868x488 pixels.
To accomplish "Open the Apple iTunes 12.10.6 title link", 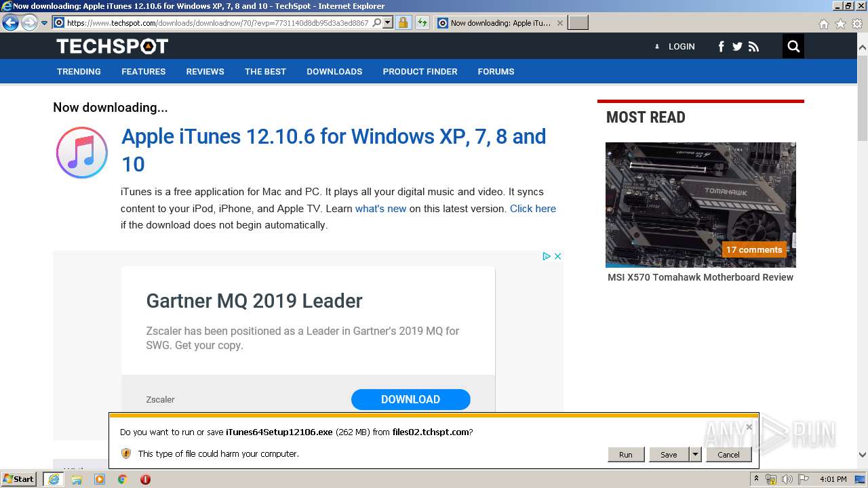I will pos(334,150).
